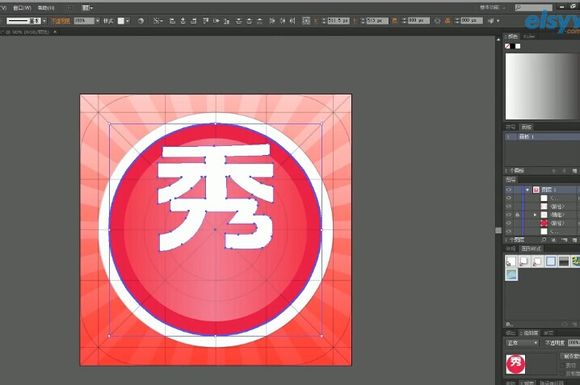Hide the locked group sublayer via its eye
The image size is (580, 385).
(x=509, y=215)
